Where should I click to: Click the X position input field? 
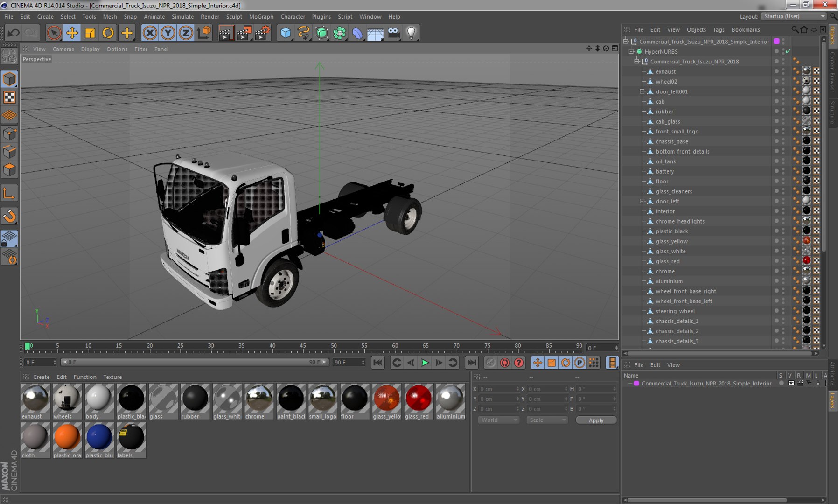pos(498,389)
